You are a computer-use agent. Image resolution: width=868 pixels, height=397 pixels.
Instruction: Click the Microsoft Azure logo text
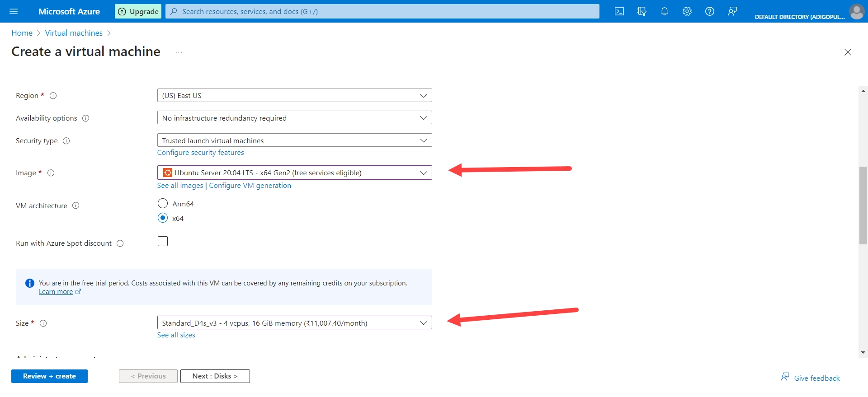[69, 11]
